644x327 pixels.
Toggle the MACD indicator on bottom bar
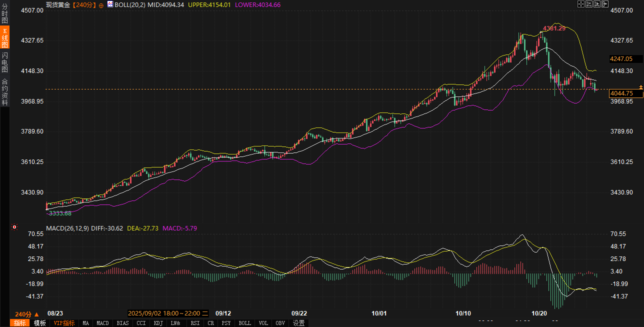point(102,323)
